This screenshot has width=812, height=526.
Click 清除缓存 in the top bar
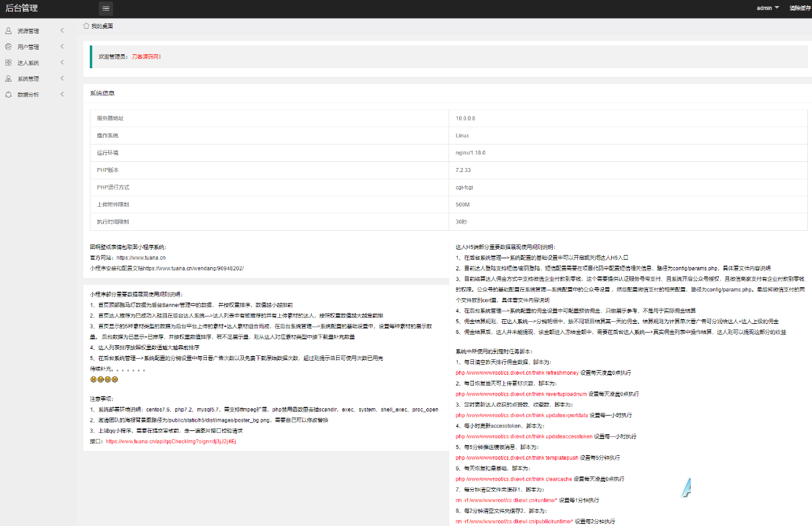click(799, 9)
